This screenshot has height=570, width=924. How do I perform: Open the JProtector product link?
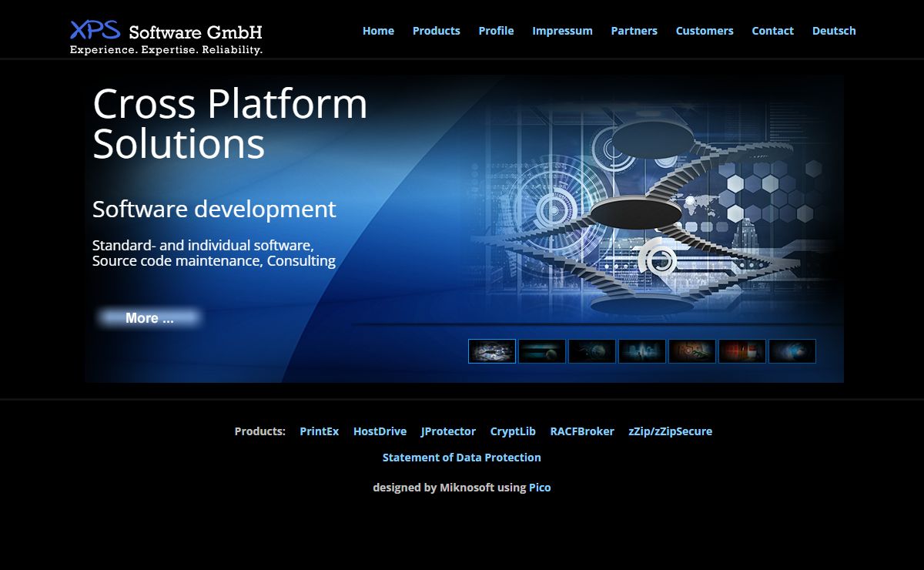coord(448,431)
